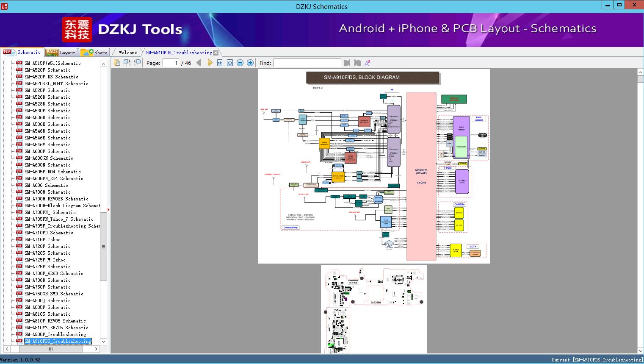Zoom out of the schematic
Viewport: 644px width, 364px height.
click(240, 63)
